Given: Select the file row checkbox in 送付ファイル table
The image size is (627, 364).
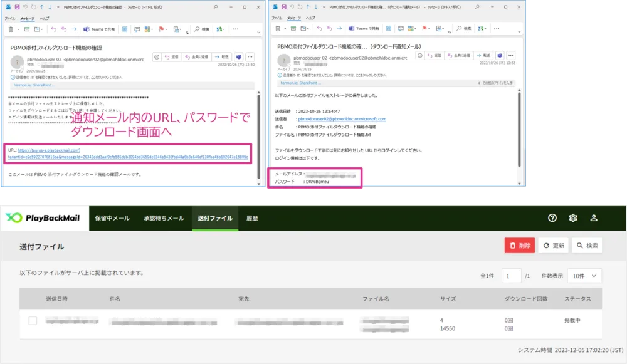Looking at the screenshot, I should [33, 321].
